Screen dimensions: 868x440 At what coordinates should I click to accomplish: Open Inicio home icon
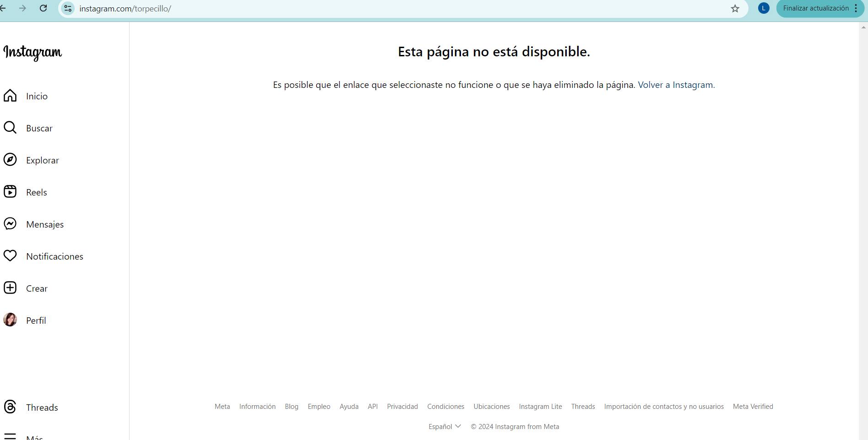(x=10, y=96)
